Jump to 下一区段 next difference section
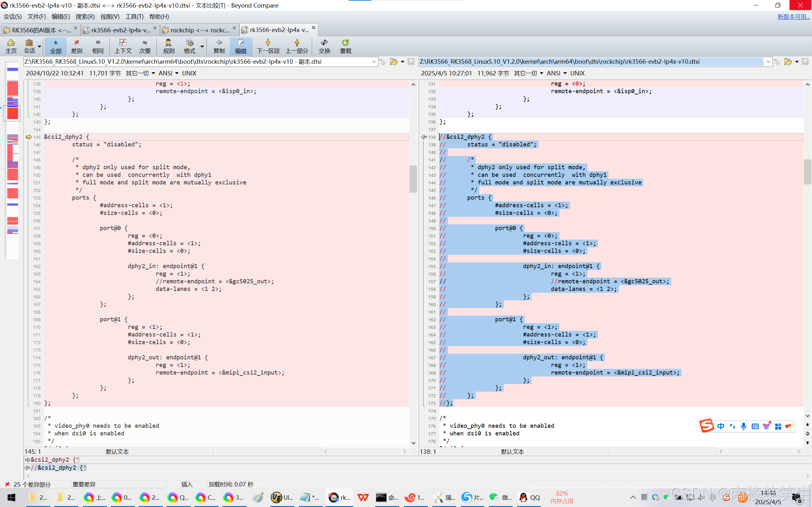The width and height of the screenshot is (812, 507). [268, 46]
